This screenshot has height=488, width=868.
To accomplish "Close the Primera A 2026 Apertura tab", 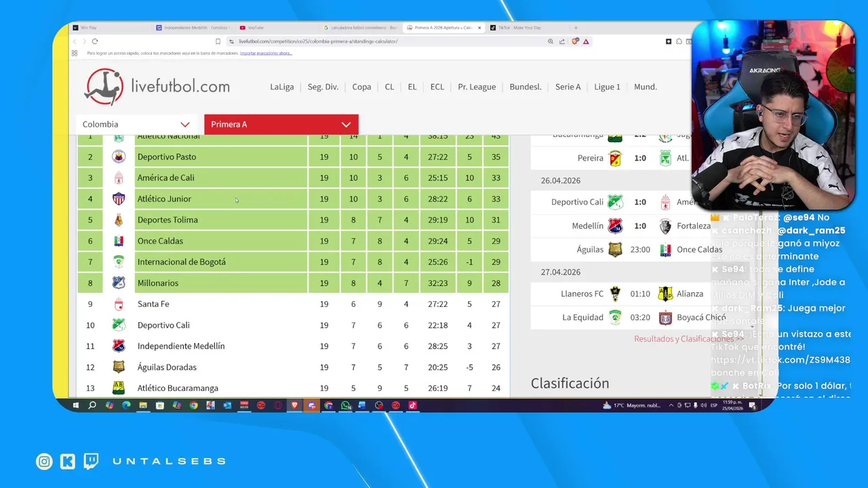I will click(479, 28).
